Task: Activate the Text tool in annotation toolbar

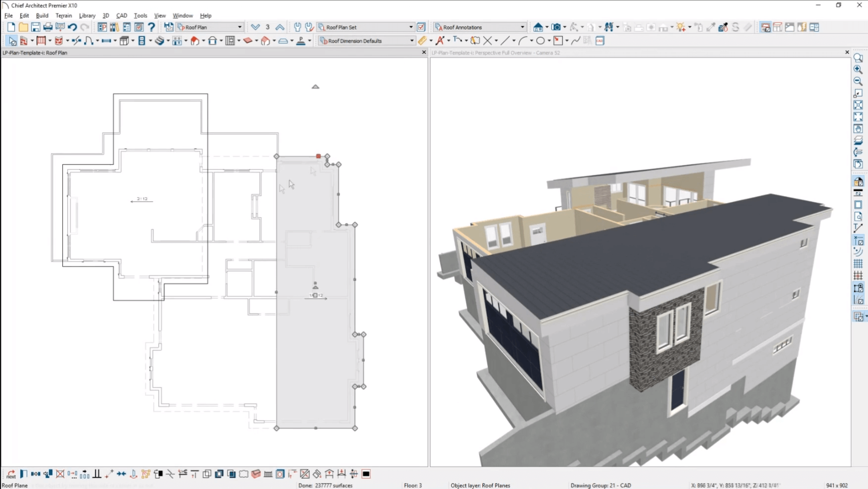Action: click(x=440, y=41)
